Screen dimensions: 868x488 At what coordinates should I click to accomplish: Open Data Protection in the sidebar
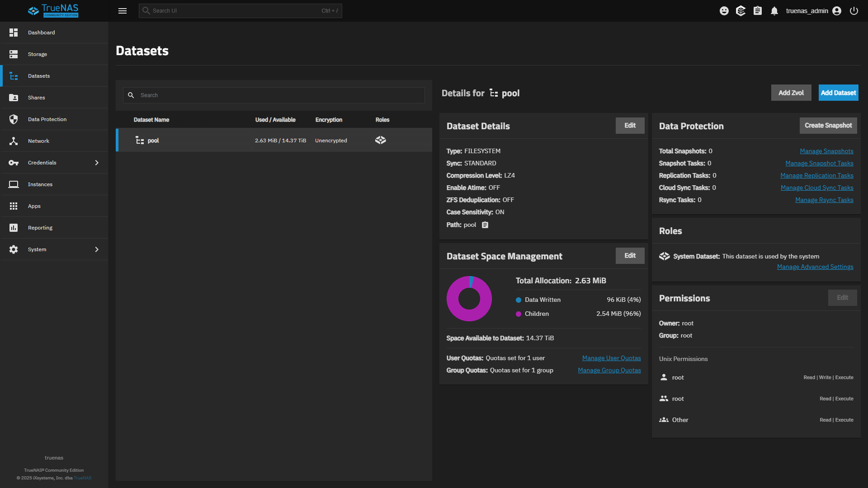[47, 119]
